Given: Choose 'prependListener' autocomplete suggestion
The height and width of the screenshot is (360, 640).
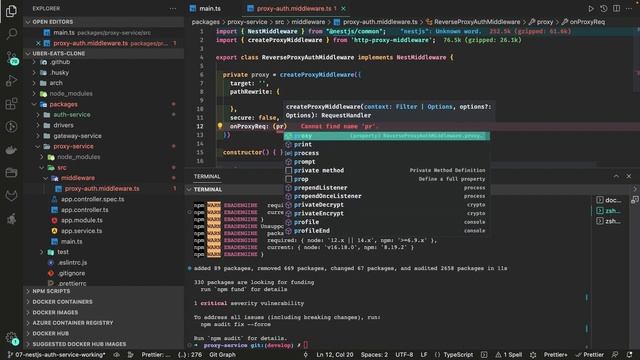Looking at the screenshot, I should coord(387,188).
